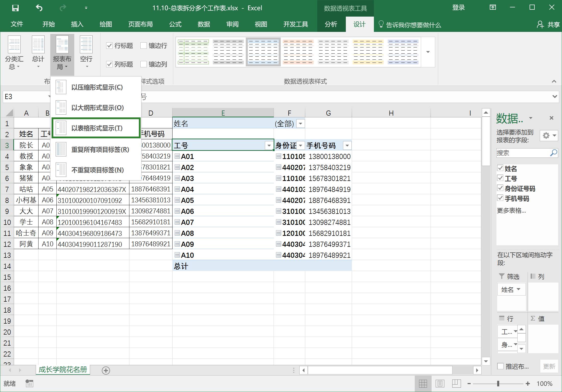Open the Developer (开发工具) tab
Screen dimensions: 562x392
pos(296,24)
